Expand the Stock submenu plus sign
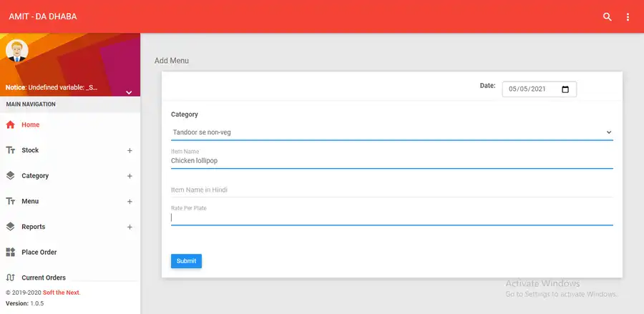This screenshot has height=314, width=644. pyautogui.click(x=130, y=151)
